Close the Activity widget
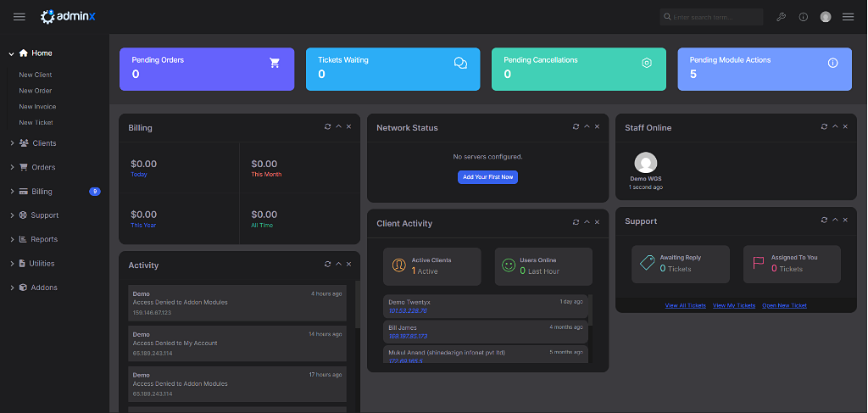 click(348, 264)
